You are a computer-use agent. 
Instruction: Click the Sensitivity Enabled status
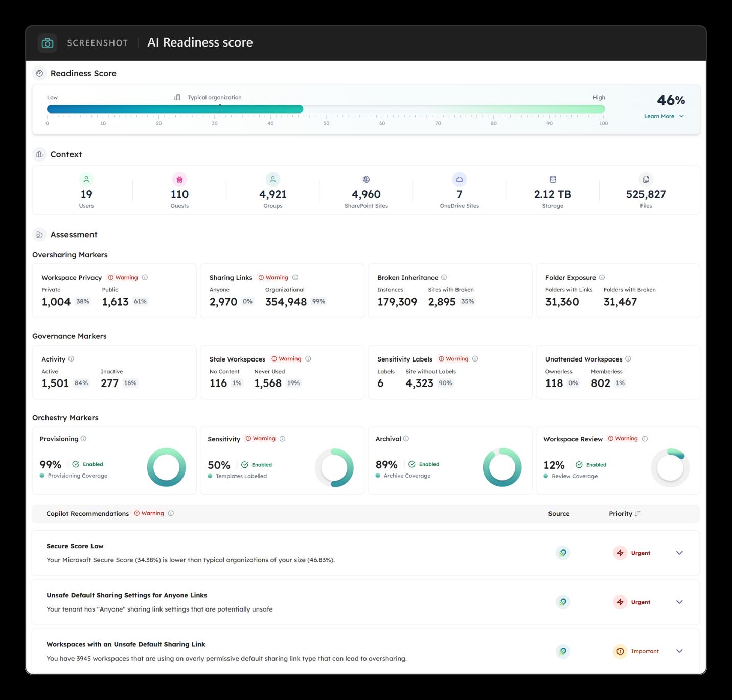257,465
